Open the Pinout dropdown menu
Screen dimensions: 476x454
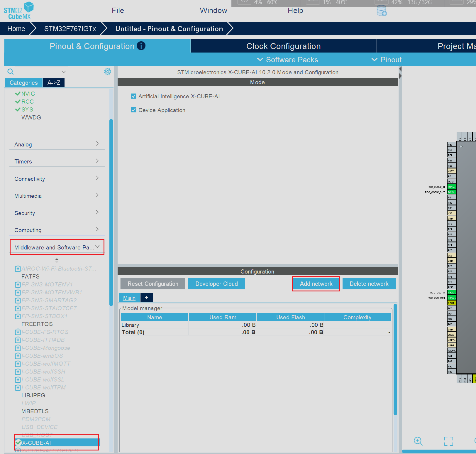387,60
